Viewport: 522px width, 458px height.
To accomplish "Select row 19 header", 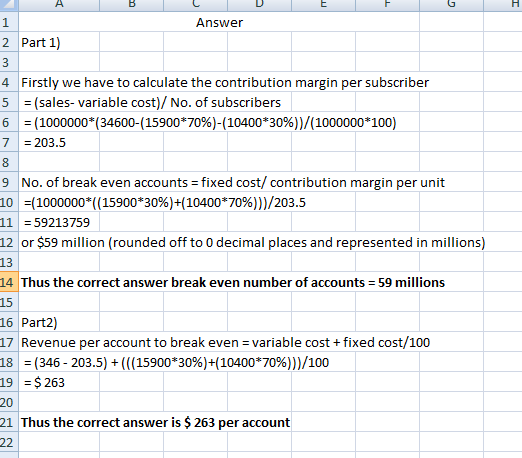I will (9, 382).
